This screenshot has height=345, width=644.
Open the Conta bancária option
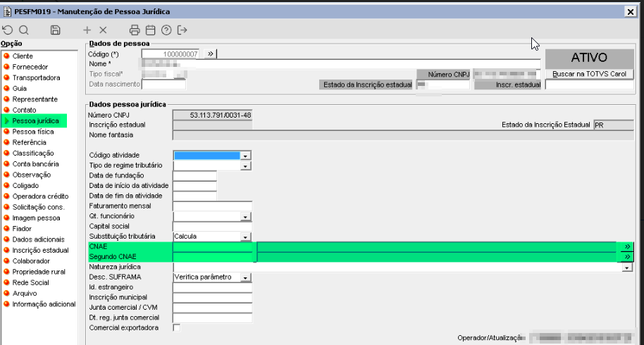point(35,164)
